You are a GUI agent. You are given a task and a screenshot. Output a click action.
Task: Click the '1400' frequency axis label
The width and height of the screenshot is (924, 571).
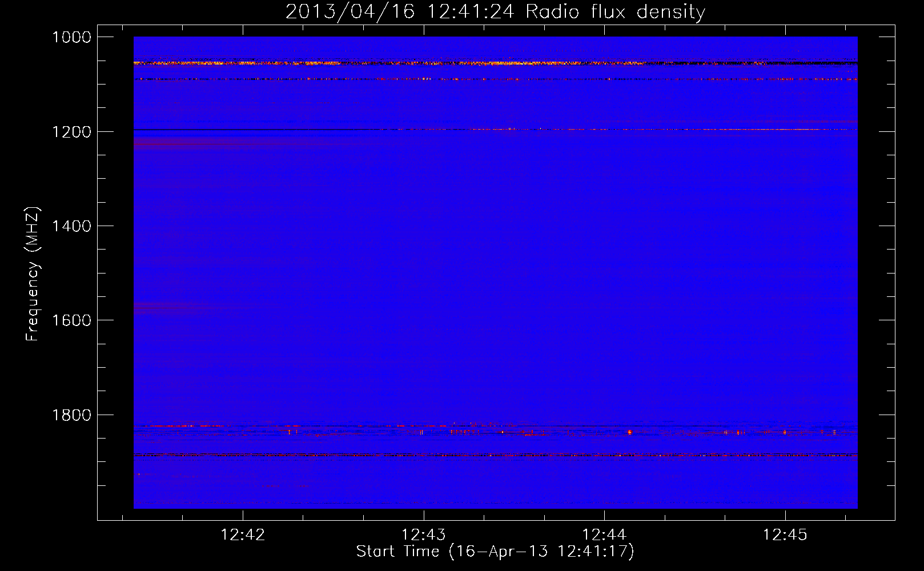[x=71, y=226]
